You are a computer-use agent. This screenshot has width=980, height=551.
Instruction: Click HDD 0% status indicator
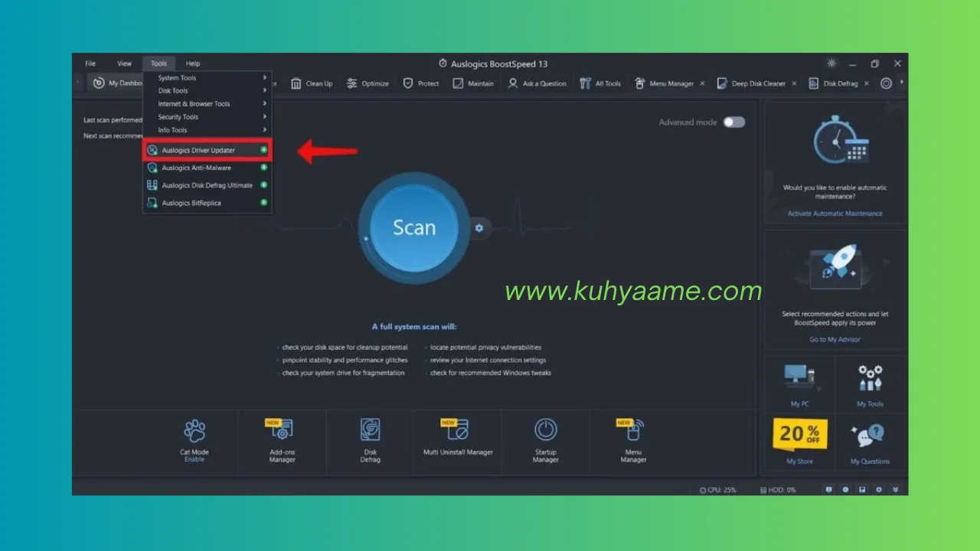[x=778, y=490]
